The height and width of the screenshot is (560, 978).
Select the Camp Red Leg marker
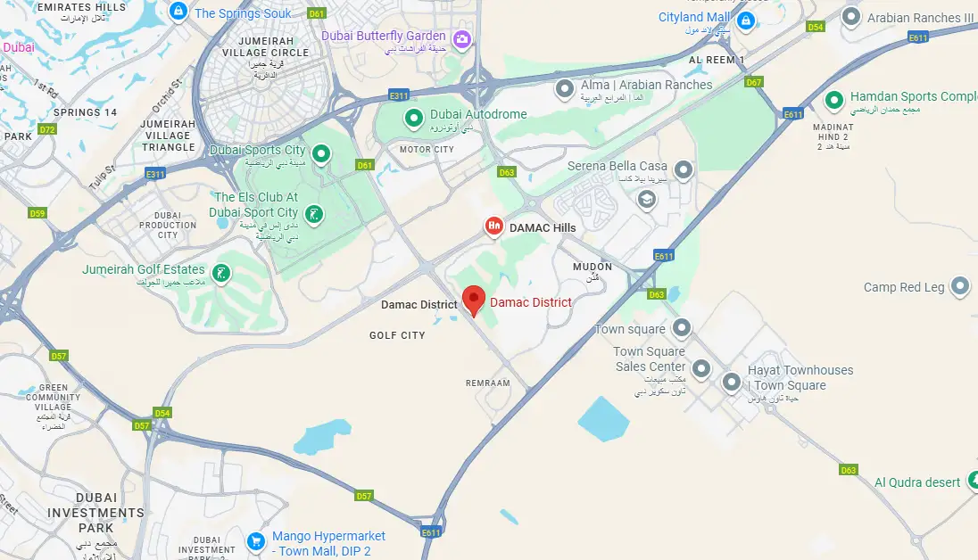pos(959,287)
